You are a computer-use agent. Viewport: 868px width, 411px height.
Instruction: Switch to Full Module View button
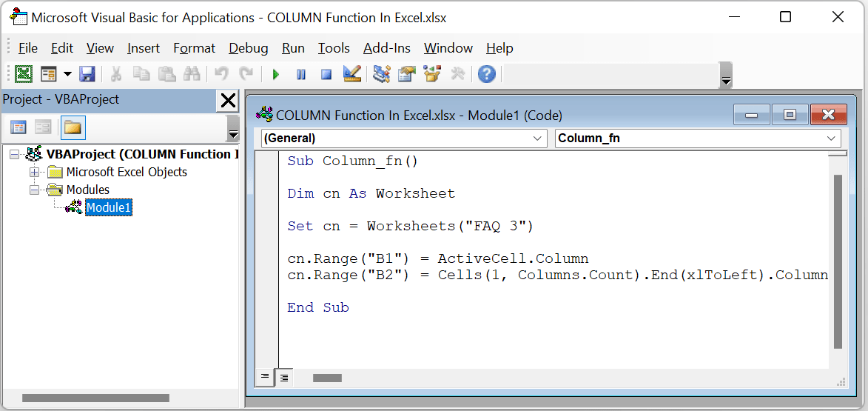point(284,378)
